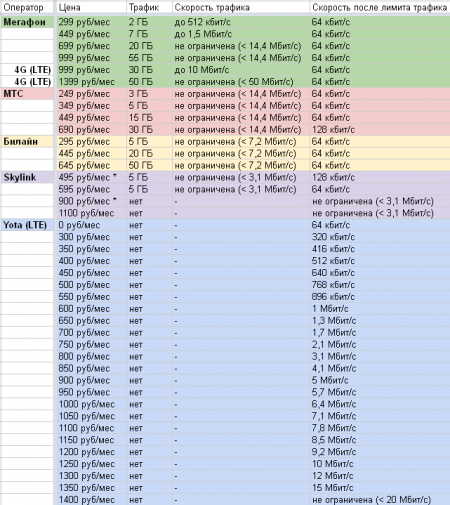Select the МТС operator cell
The height and width of the screenshot is (505, 450).
coord(27,94)
